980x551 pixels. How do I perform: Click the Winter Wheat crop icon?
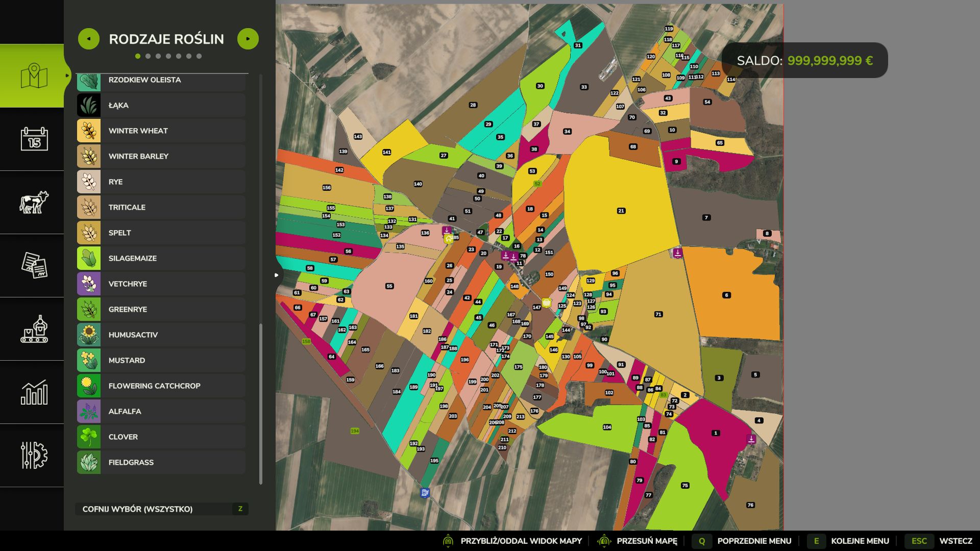(89, 131)
